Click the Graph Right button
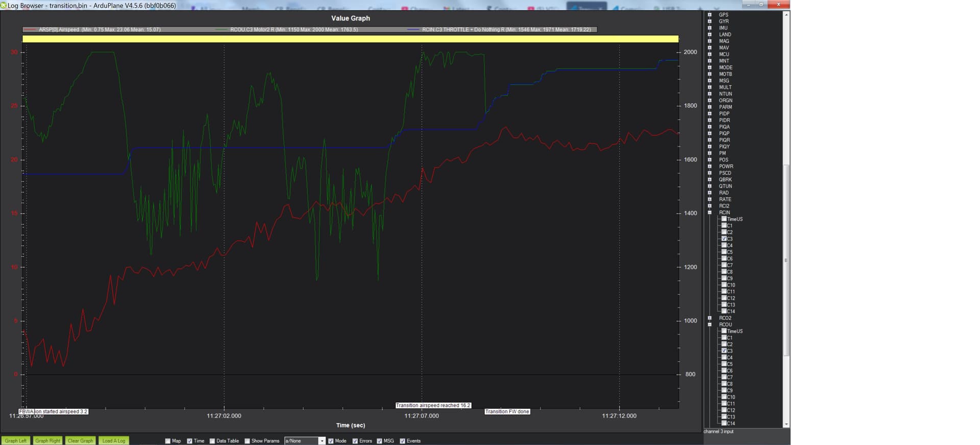The image size is (980, 445). tap(47, 440)
